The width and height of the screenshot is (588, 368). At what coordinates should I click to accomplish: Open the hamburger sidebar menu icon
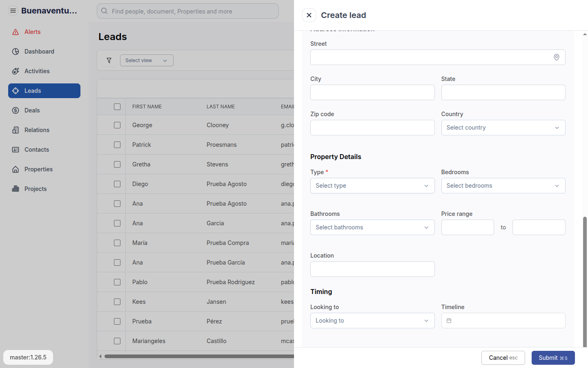coord(13,11)
